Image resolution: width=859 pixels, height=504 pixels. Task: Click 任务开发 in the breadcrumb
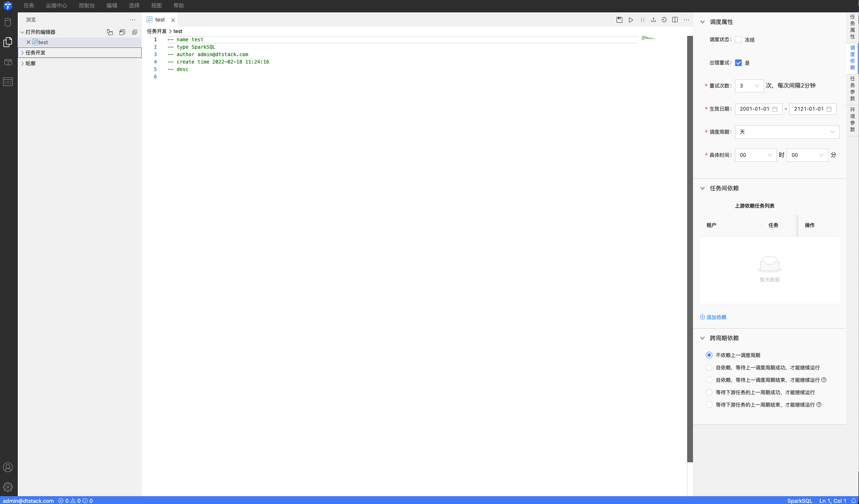click(x=157, y=31)
